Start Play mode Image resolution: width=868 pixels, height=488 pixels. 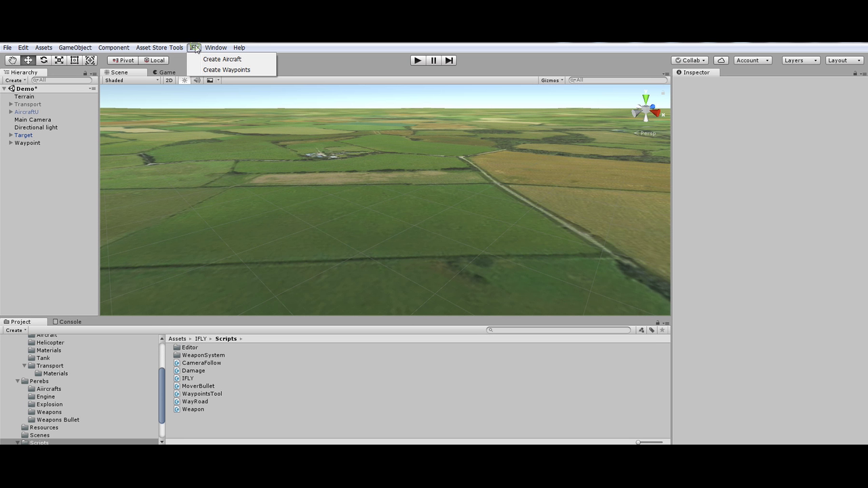(418, 60)
